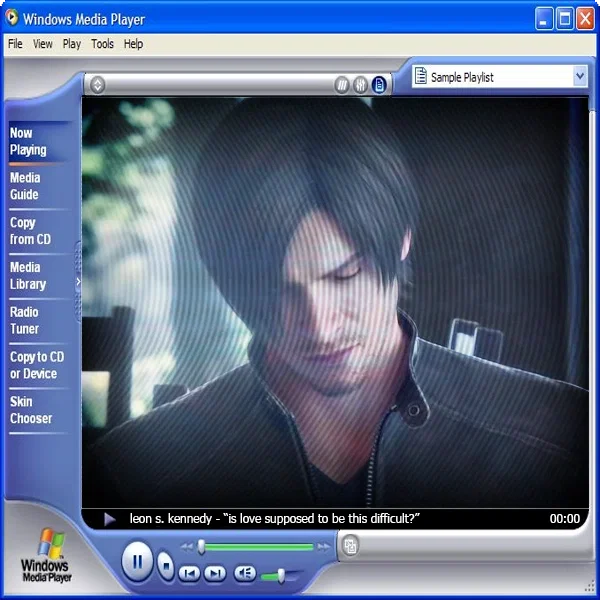Collapse the taskbar using side chevron
Image resolution: width=600 pixels, height=600 pixels.
[x=78, y=282]
